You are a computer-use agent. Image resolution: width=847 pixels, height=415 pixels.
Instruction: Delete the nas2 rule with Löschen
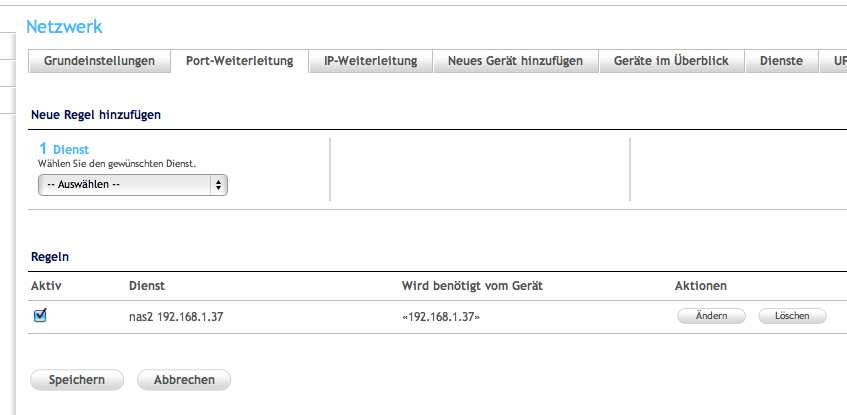coord(793,316)
